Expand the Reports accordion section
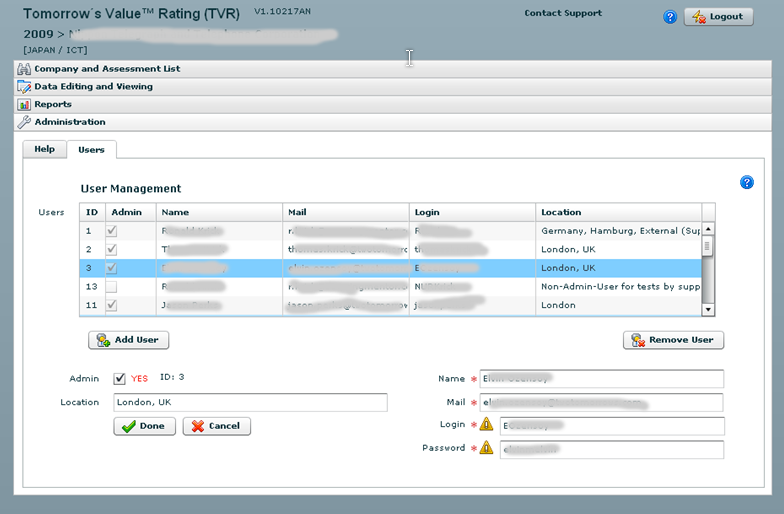The height and width of the screenshot is (514, 784). pyautogui.click(x=53, y=104)
